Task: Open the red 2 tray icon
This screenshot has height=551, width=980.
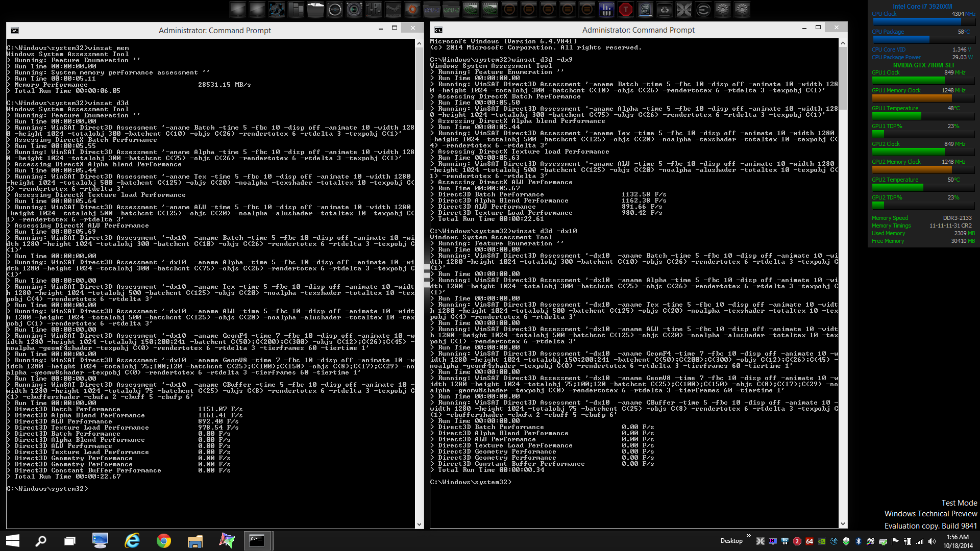Action: click(x=797, y=541)
